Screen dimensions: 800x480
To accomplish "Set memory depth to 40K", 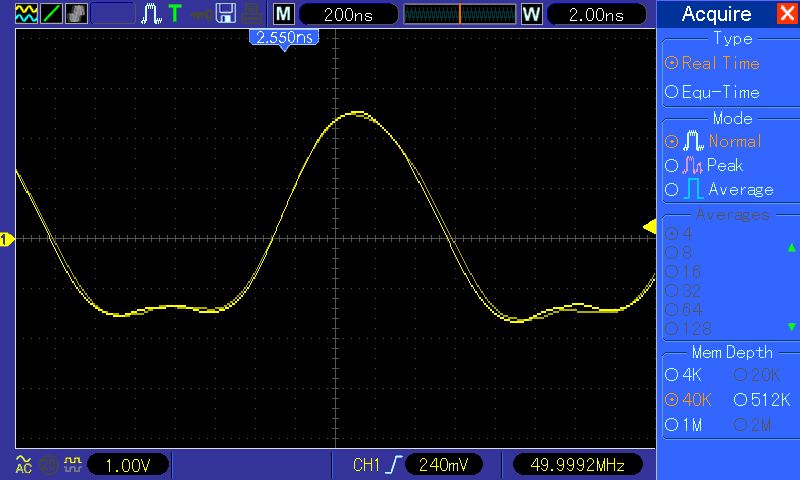I will coord(688,400).
